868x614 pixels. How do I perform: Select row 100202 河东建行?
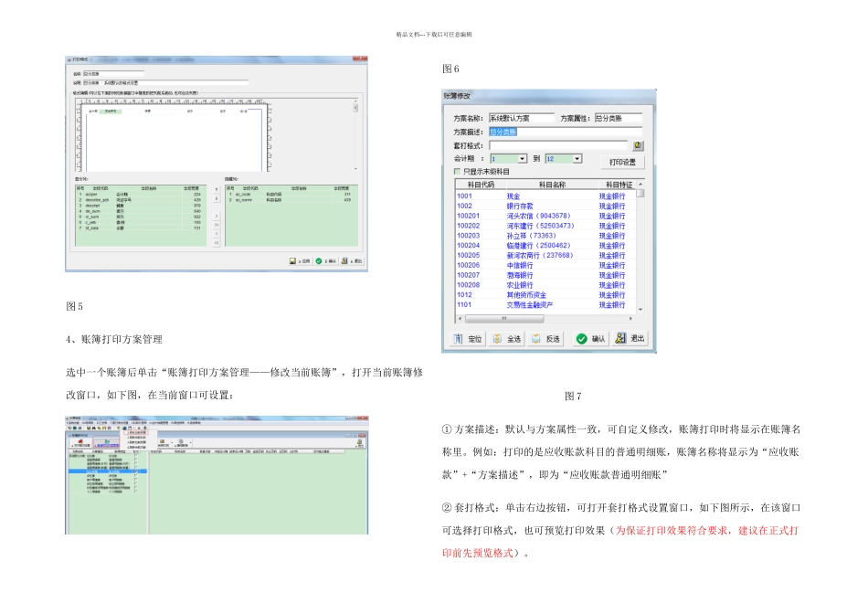545,226
